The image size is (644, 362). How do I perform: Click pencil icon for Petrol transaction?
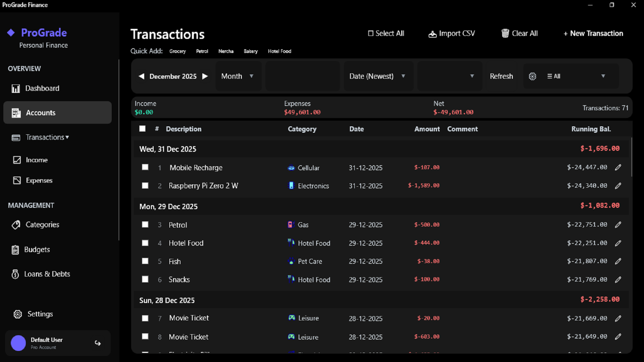coord(618,225)
